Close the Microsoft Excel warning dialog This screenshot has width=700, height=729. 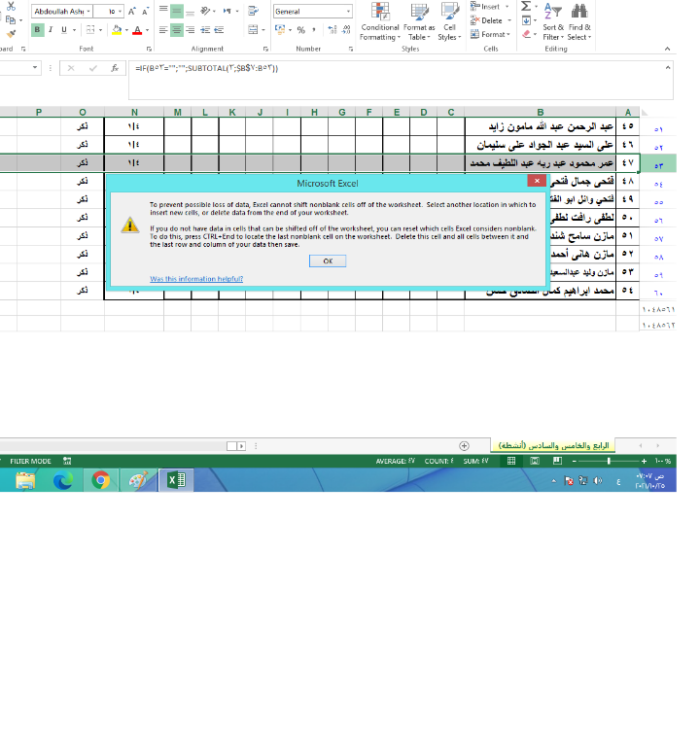(537, 181)
